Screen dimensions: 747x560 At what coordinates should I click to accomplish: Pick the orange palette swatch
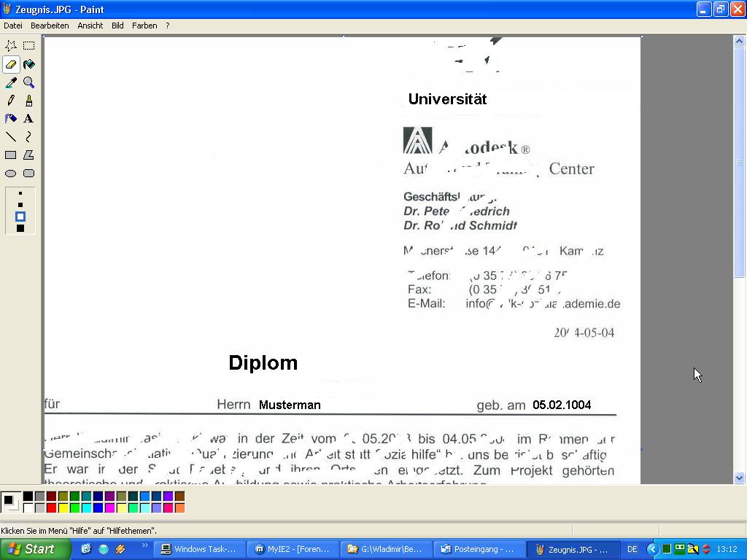pyautogui.click(x=179, y=508)
